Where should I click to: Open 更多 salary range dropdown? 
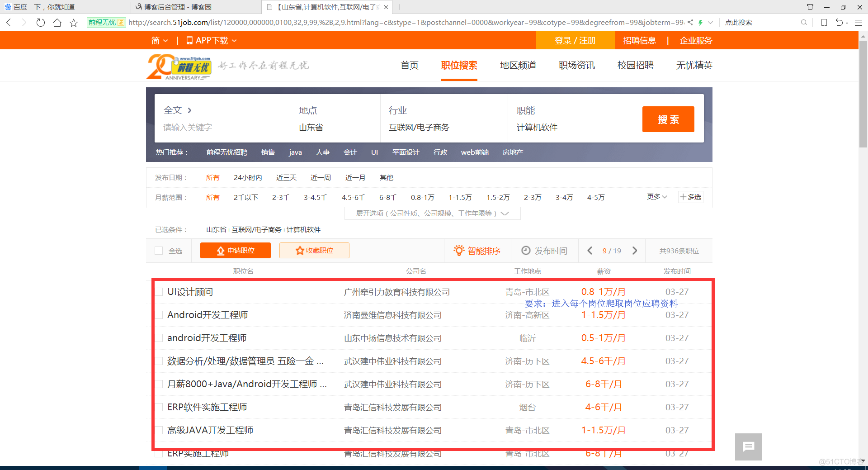pos(657,197)
